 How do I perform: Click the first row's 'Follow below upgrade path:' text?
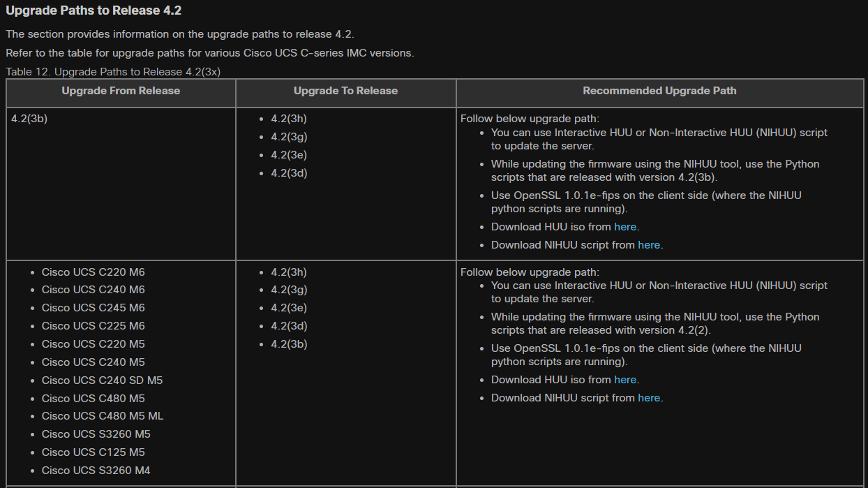pos(530,119)
